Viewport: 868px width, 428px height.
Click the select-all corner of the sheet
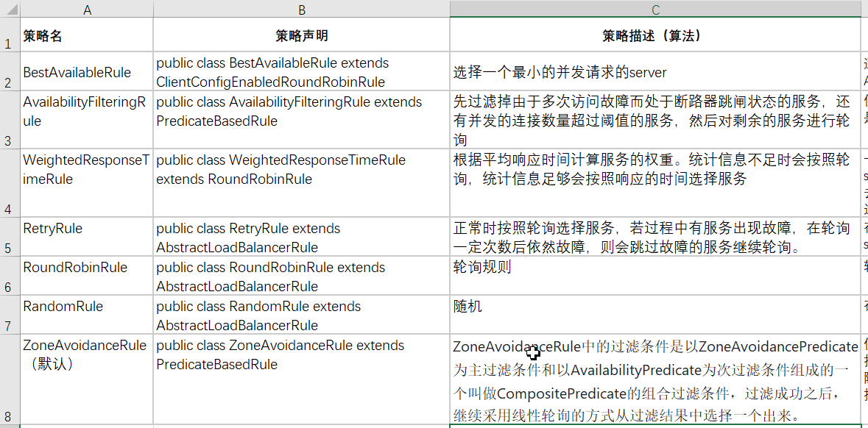(x=10, y=9)
